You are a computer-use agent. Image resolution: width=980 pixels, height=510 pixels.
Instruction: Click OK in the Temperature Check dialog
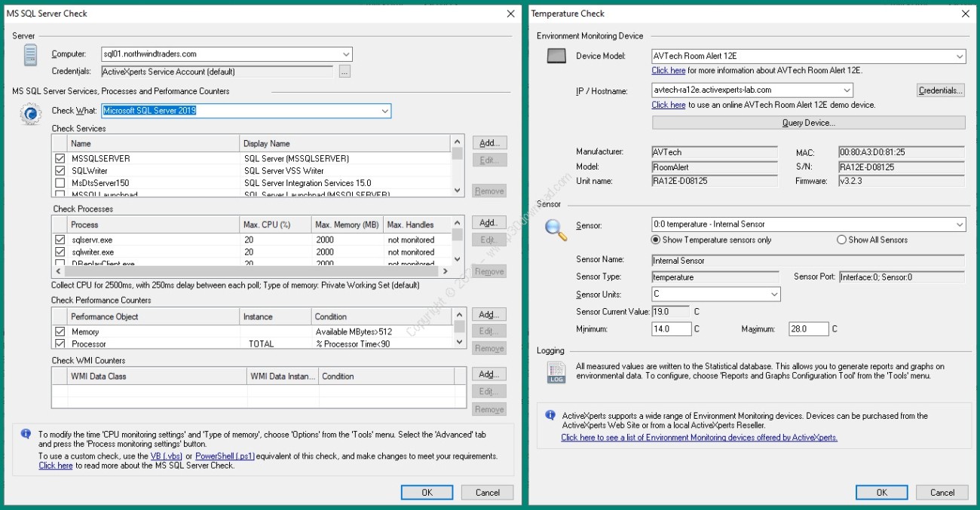tap(881, 493)
